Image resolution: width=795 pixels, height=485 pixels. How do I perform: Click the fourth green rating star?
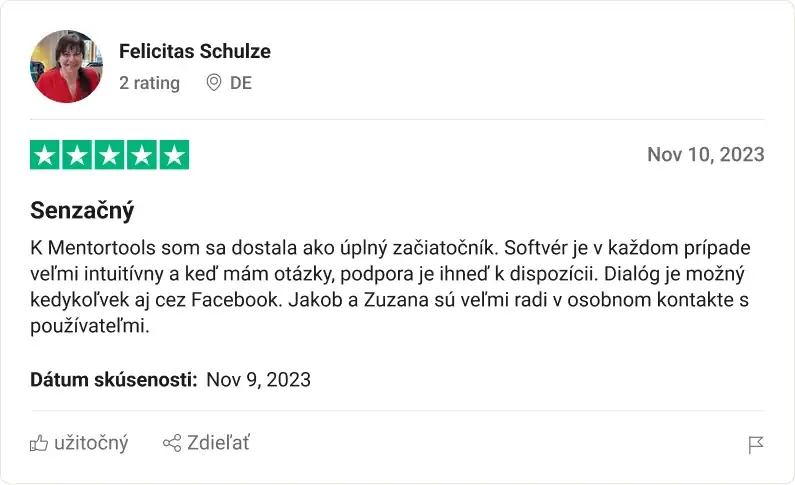click(x=141, y=155)
